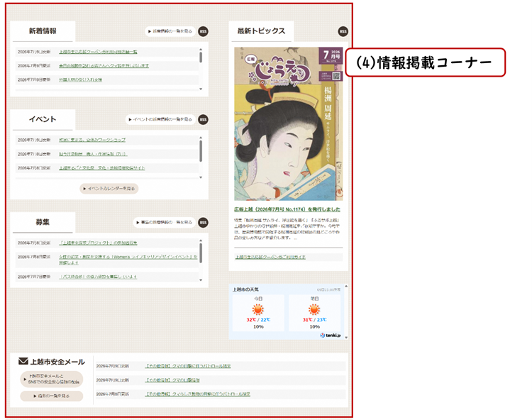Open the RSS feed for 最新トピックス
The width and height of the screenshot is (532, 420).
(x=343, y=31)
